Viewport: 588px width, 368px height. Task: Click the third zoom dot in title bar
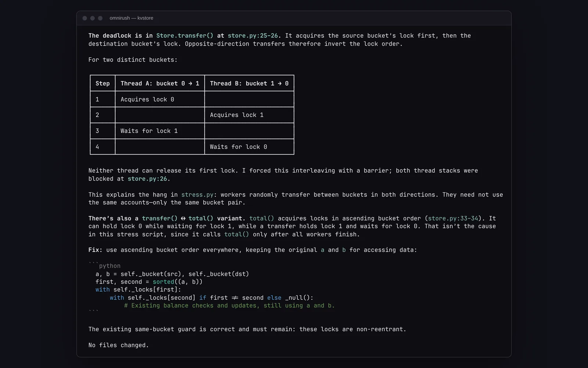tap(100, 18)
